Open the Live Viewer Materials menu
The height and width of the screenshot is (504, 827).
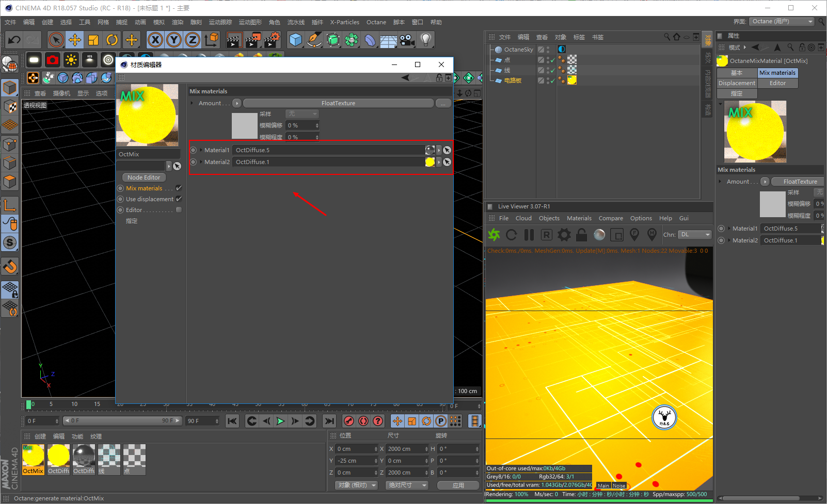579,218
